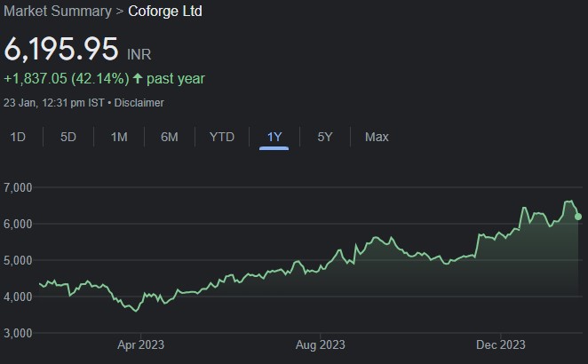
Task: Click the Apr 2023 axis label
Action: tap(140, 344)
